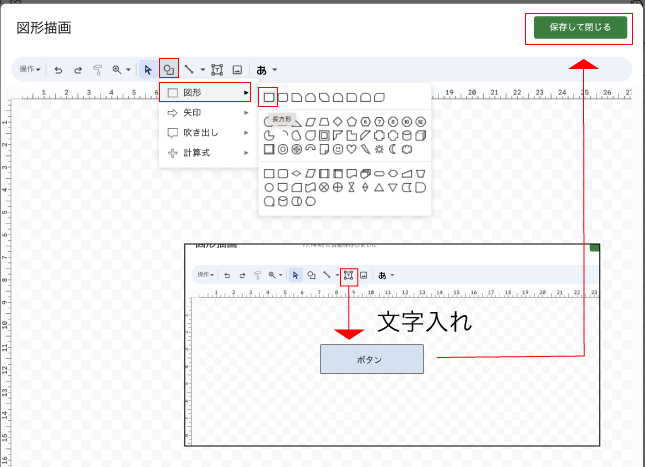Select the paint format roller icon

(98, 70)
